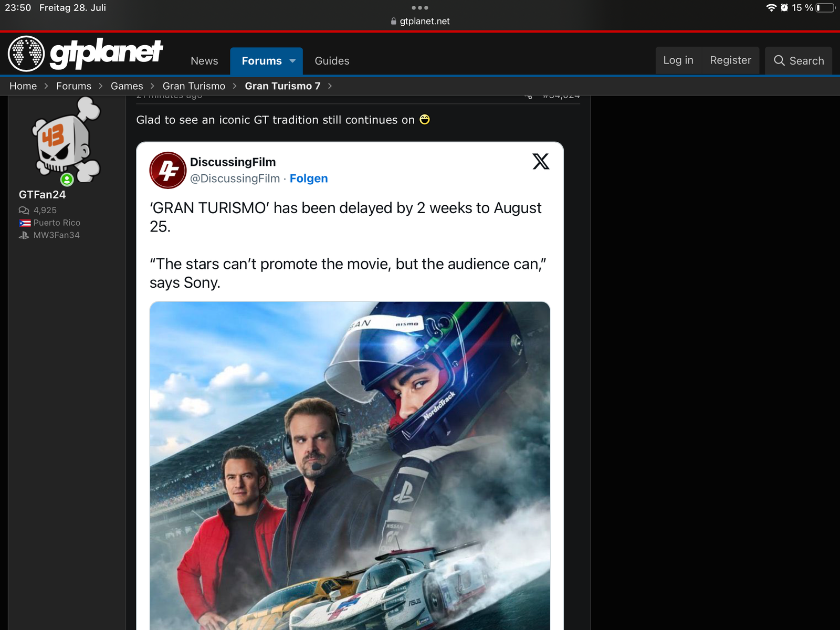Tap the three-dot multitasking control

(x=420, y=7)
